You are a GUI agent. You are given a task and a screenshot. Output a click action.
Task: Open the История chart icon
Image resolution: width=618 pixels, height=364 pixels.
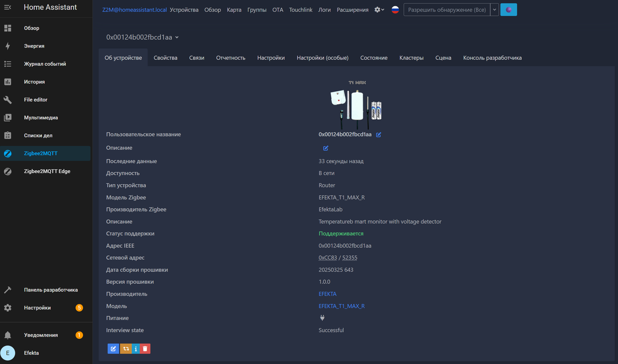pyautogui.click(x=8, y=82)
